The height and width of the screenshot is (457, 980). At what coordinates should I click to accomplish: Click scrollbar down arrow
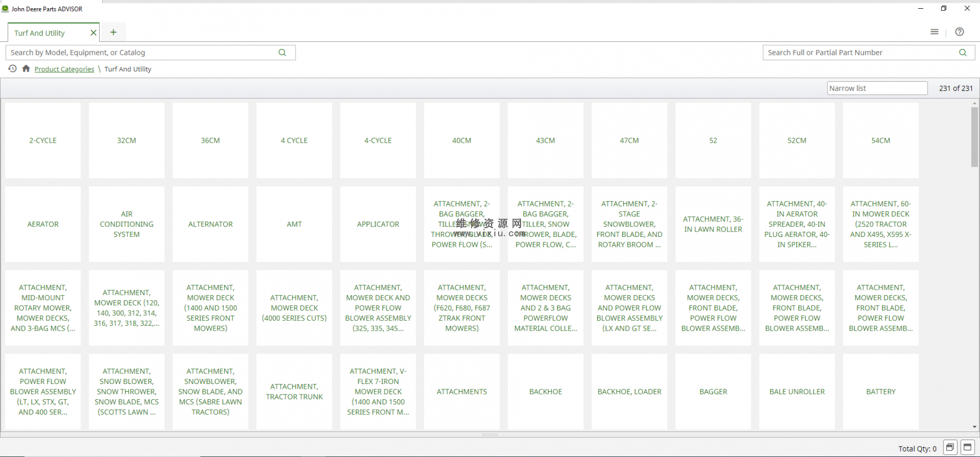975,427
